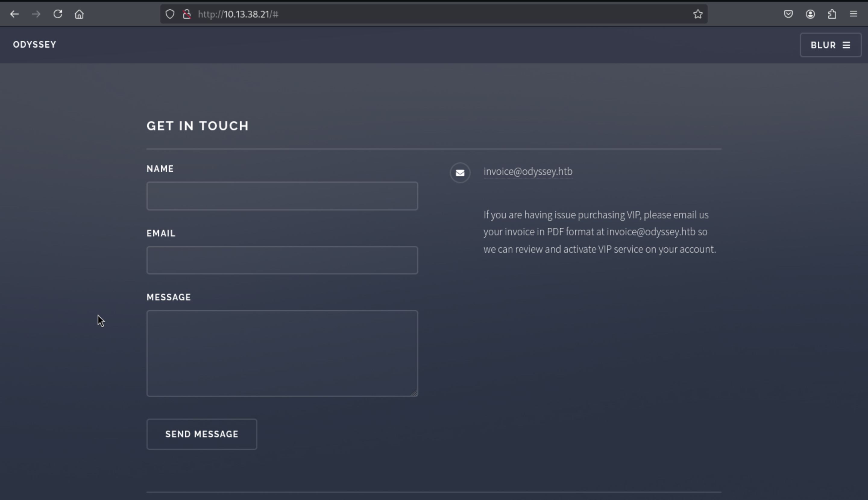Viewport: 868px width, 500px height.
Task: Open invoice@odyssey.htb email link
Action: point(527,171)
